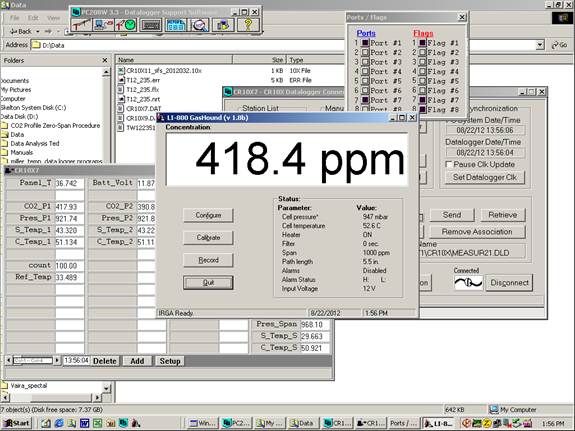
Task: Click the CR10X7 table right scroll arrow
Action: (x=57, y=361)
